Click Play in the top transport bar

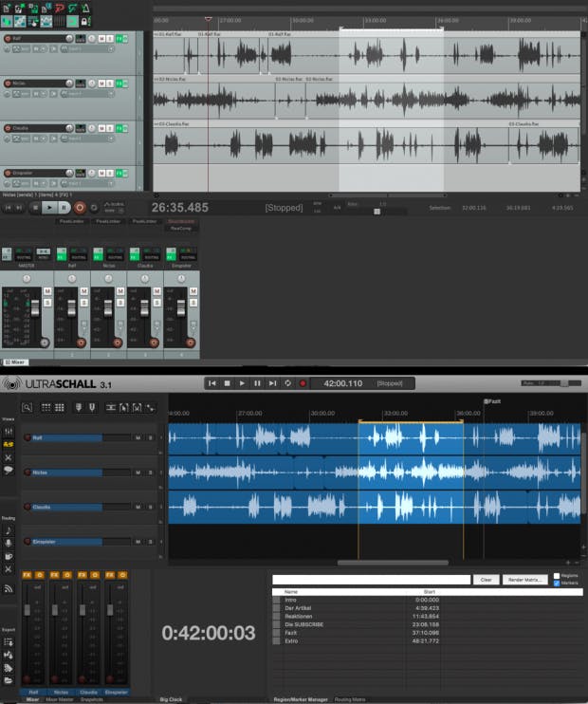[49, 208]
